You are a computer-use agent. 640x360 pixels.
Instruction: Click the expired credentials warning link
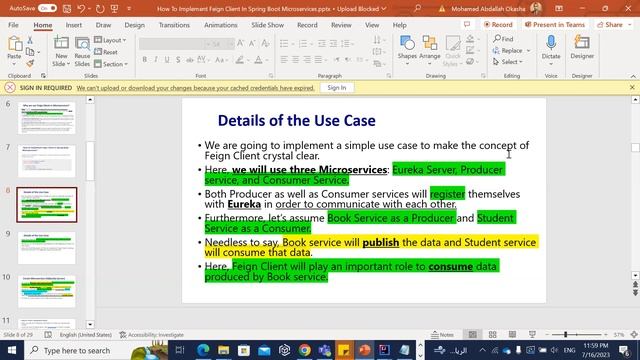pos(196,88)
